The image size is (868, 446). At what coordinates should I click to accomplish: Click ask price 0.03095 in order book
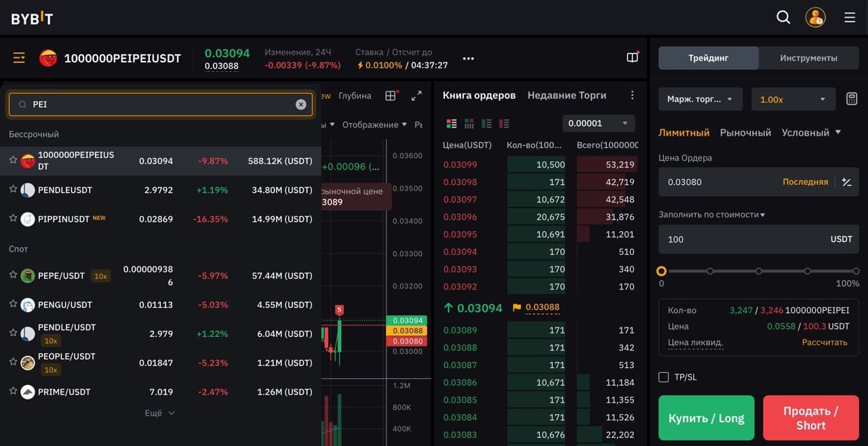click(460, 235)
